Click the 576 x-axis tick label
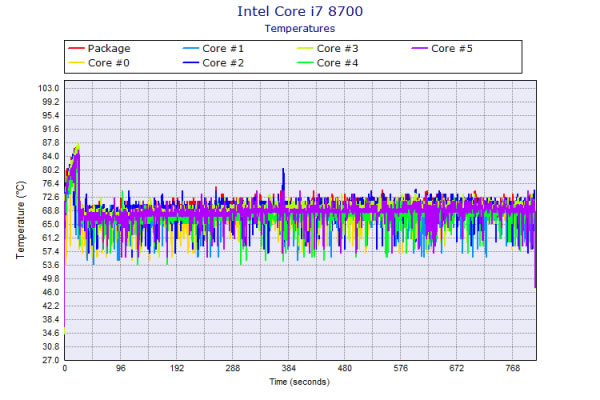Screen dimensions: 600x400 click(401, 368)
